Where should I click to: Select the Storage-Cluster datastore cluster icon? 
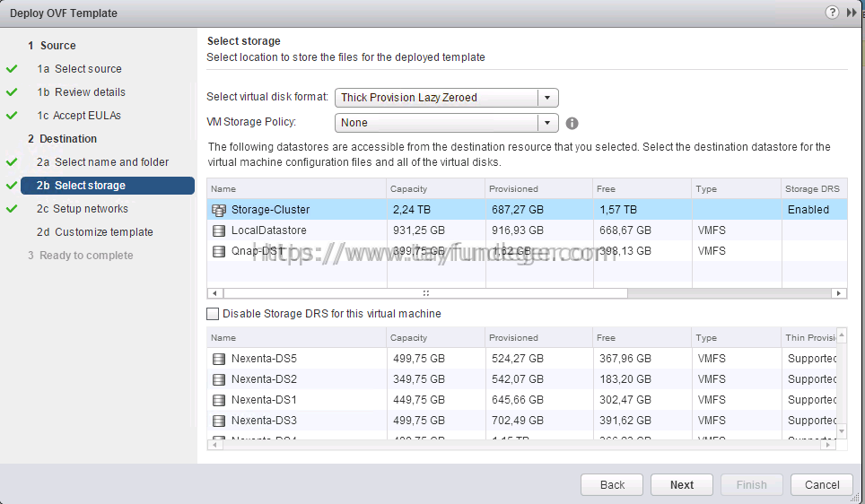tap(219, 210)
